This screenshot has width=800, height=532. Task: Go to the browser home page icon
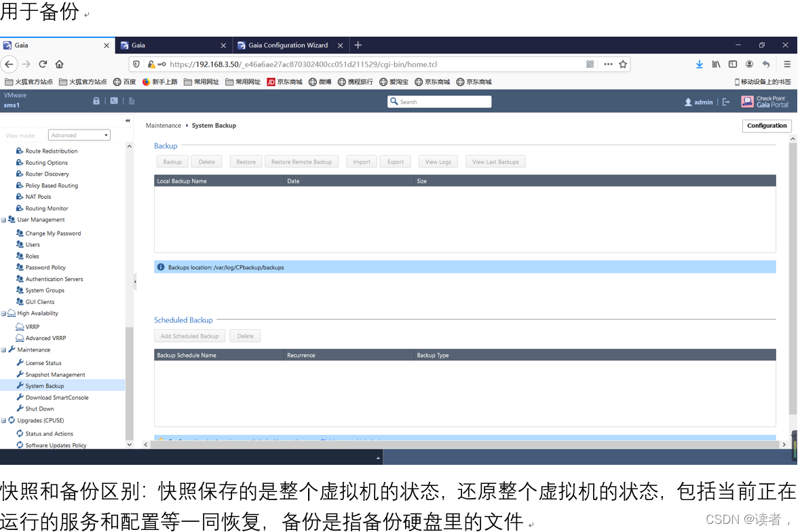pyautogui.click(x=60, y=64)
